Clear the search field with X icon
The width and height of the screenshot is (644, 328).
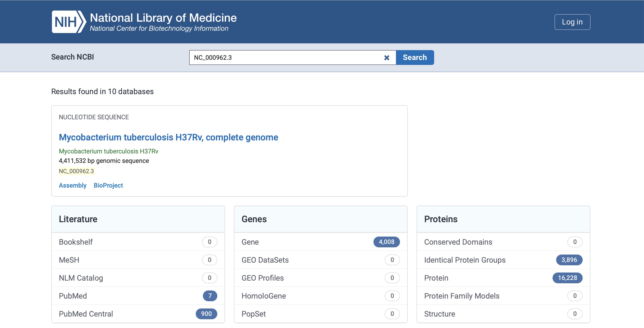[386, 58]
